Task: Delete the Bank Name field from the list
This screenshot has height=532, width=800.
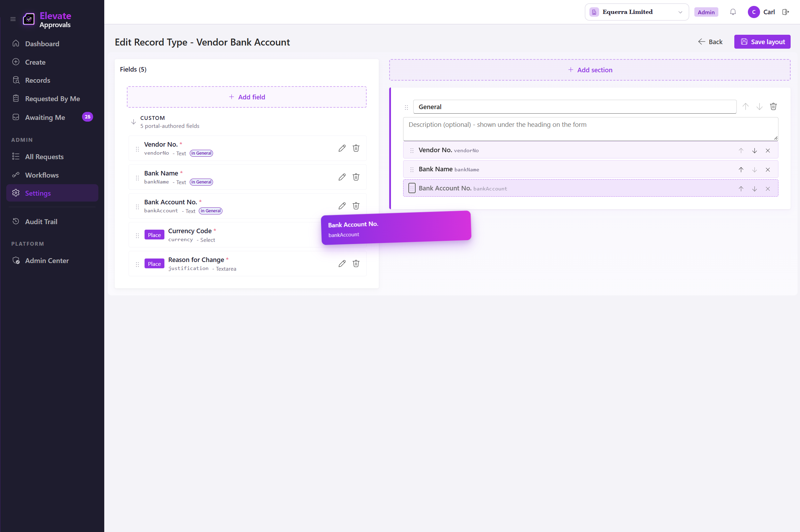Action: (x=356, y=177)
